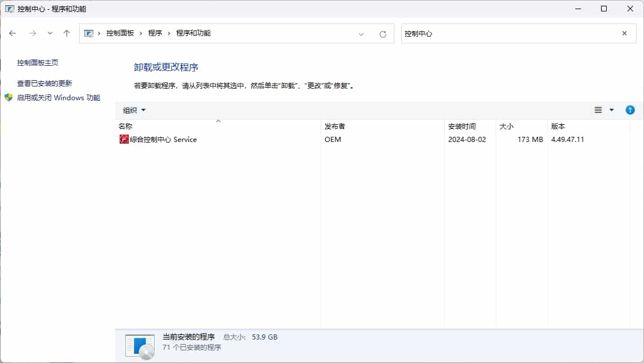Click the change view list icon
The width and height of the screenshot is (644, 363).
[x=598, y=110]
